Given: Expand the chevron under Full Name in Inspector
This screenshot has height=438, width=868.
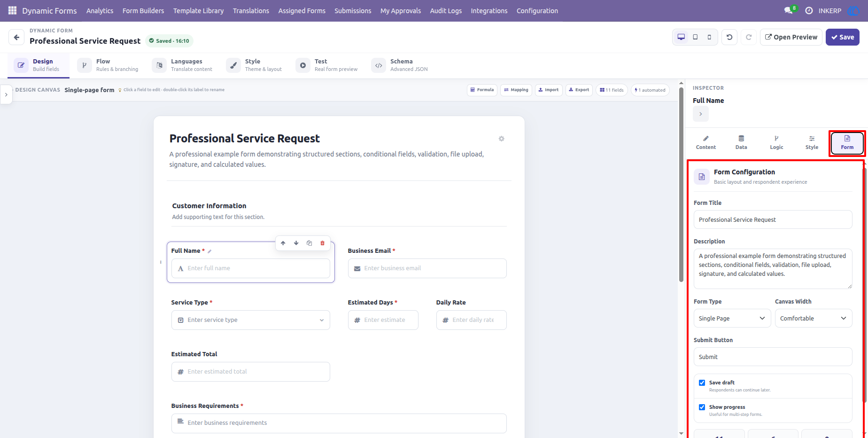Looking at the screenshot, I should pos(701,114).
